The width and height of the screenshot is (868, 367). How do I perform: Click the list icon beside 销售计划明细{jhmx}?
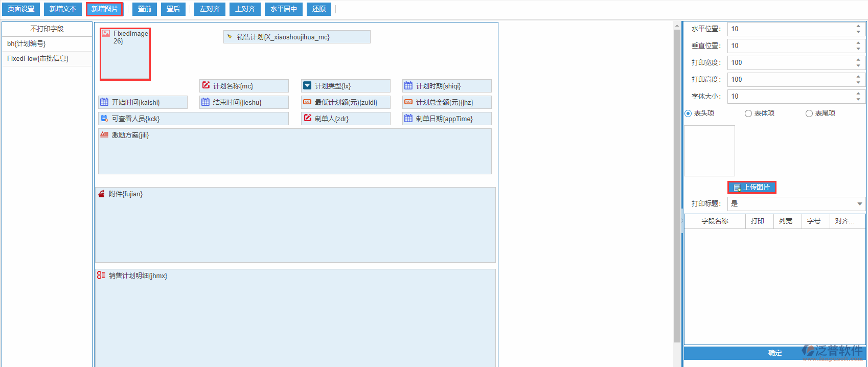coord(101,275)
